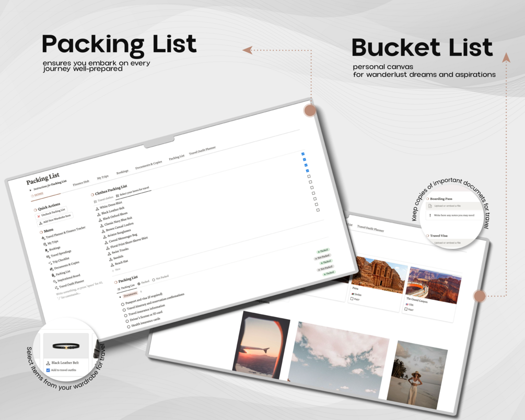This screenshot has height=420, width=525.
Task: Click the circle icon beside Travel Visa heading
Action: click(x=427, y=236)
